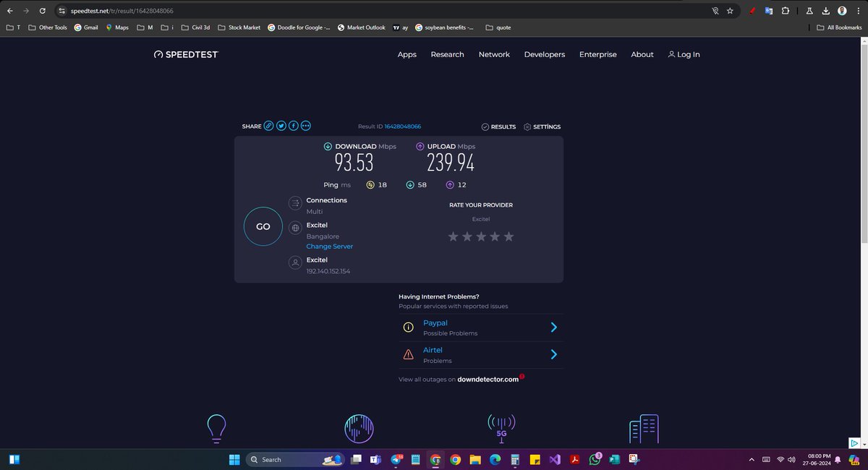
Task: Open Maps bookmark
Action: (116, 27)
